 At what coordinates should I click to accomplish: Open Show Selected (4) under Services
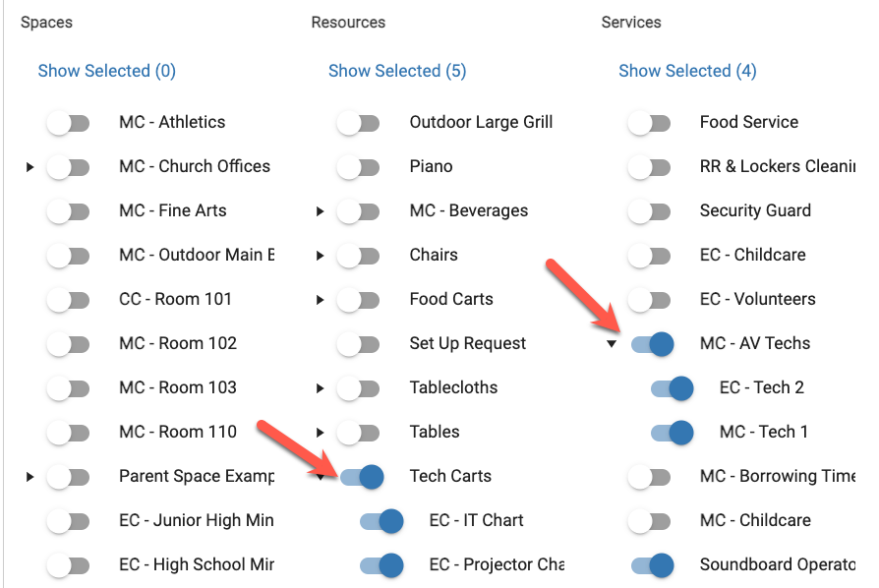[x=687, y=71]
